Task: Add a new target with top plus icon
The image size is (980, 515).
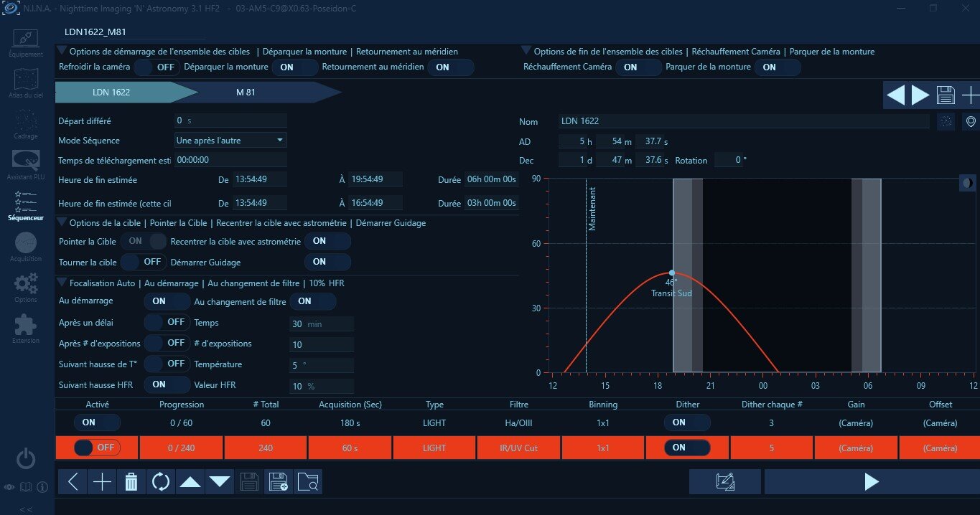Action: (970, 95)
